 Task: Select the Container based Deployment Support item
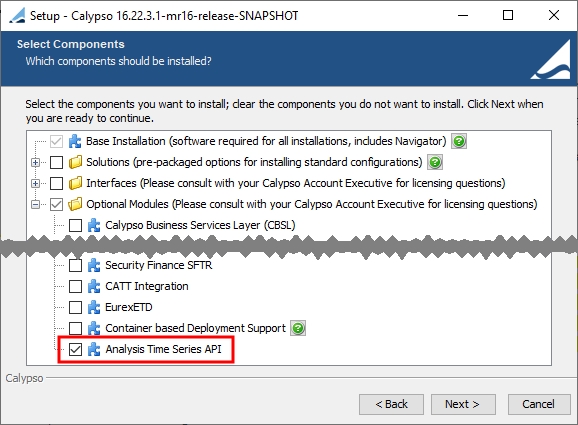click(x=195, y=328)
